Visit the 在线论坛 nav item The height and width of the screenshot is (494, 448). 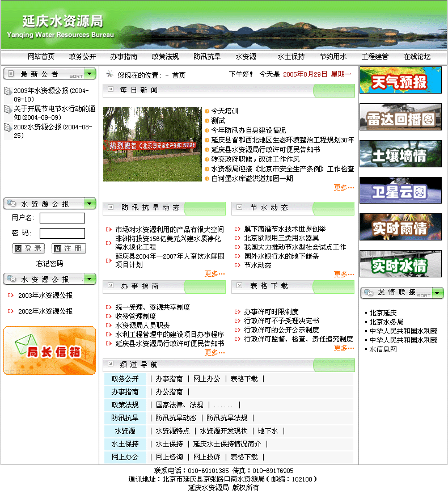pos(417,56)
